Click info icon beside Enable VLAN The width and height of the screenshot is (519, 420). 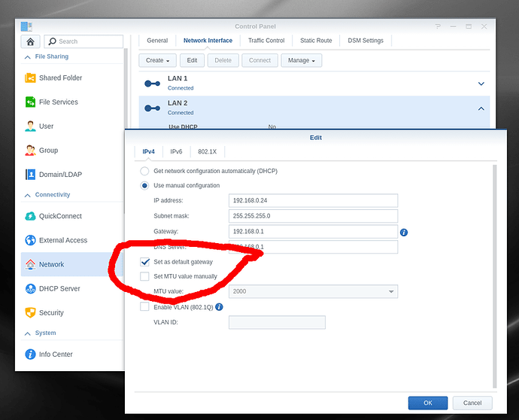(219, 306)
